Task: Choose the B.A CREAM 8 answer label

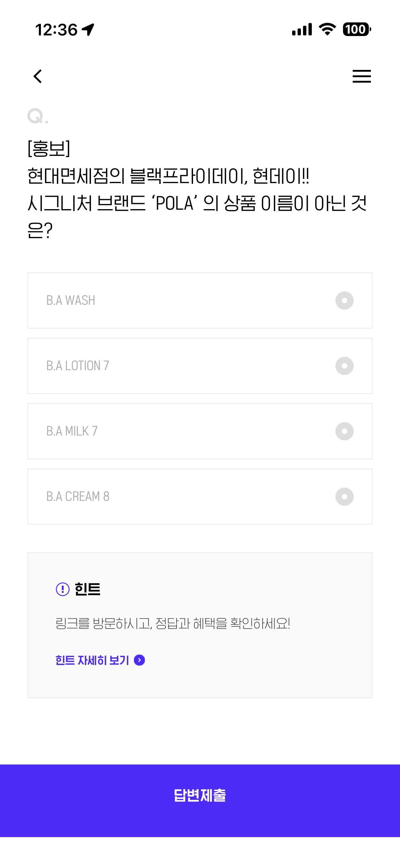Action: tap(78, 497)
